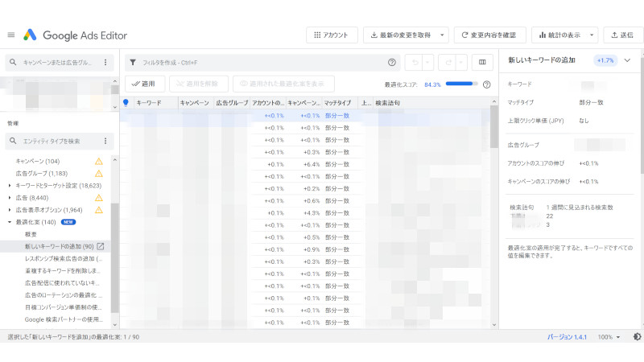Viewport: 644px width, 362px height.
Task: Open 統計の表示 dropdown arrow
Action: tap(592, 35)
